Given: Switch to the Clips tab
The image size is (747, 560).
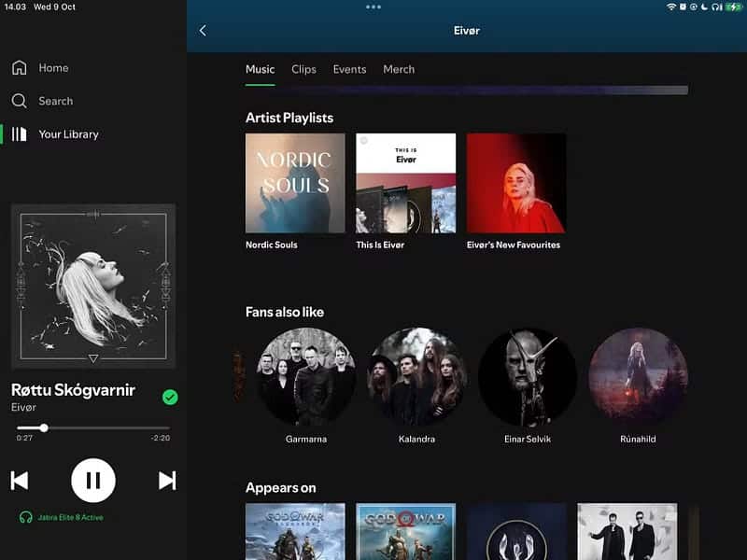Looking at the screenshot, I should pyautogui.click(x=303, y=69).
